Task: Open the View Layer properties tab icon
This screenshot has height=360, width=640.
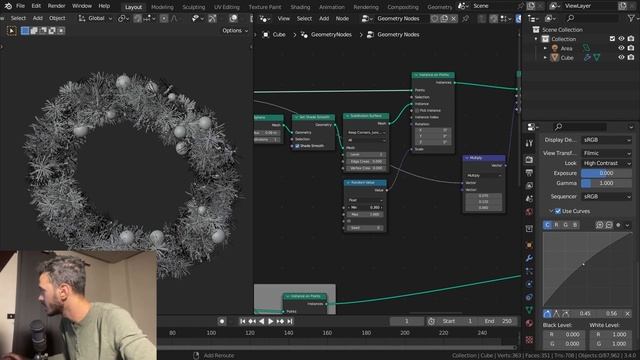Action: 529,185
